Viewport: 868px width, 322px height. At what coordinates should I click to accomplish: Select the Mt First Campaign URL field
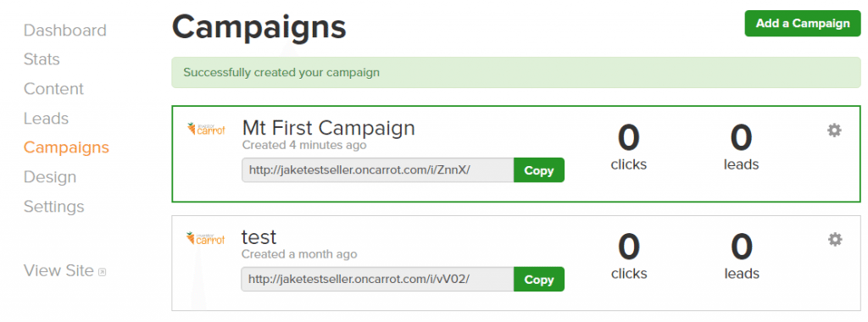[377, 170]
